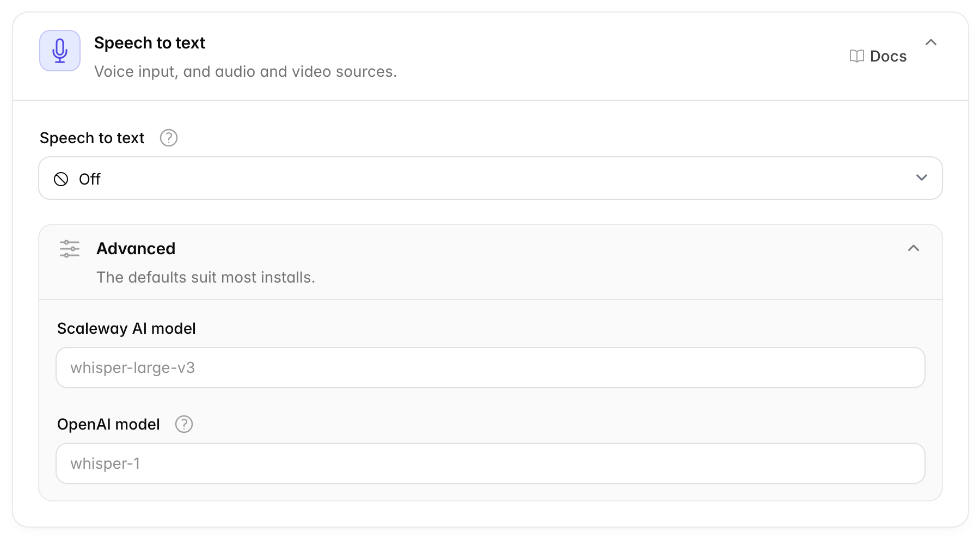Viewport: 980px width, 539px height.
Task: Click the microphone icon in the header
Action: point(60,51)
